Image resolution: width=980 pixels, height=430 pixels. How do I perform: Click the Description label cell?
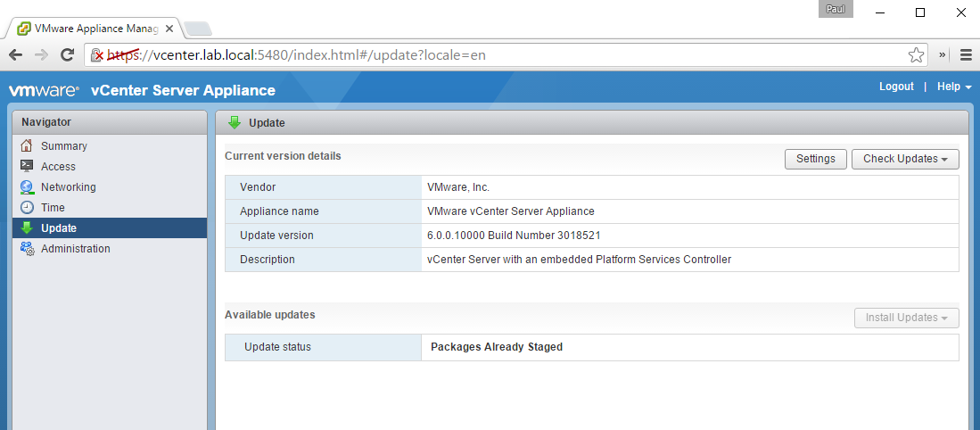[323, 260]
